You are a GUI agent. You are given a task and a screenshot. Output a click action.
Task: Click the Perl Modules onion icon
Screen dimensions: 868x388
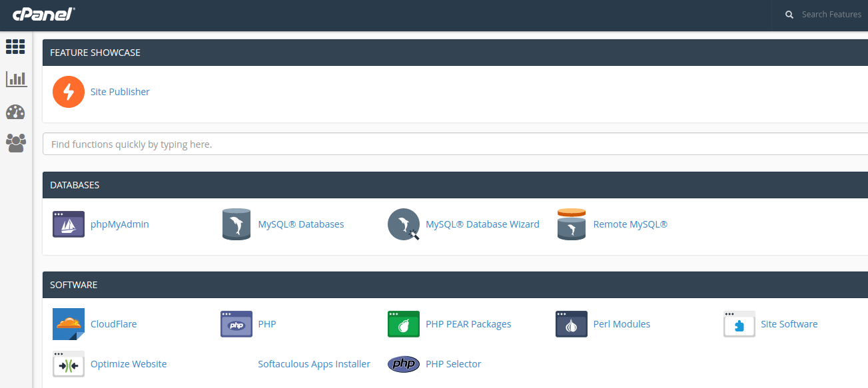[x=572, y=324]
